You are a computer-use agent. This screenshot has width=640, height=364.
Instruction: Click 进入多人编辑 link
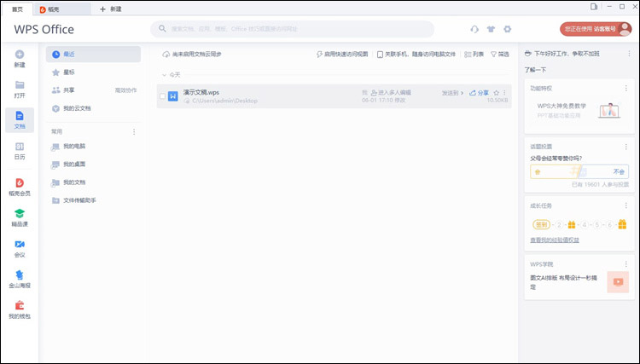pyautogui.click(x=391, y=93)
